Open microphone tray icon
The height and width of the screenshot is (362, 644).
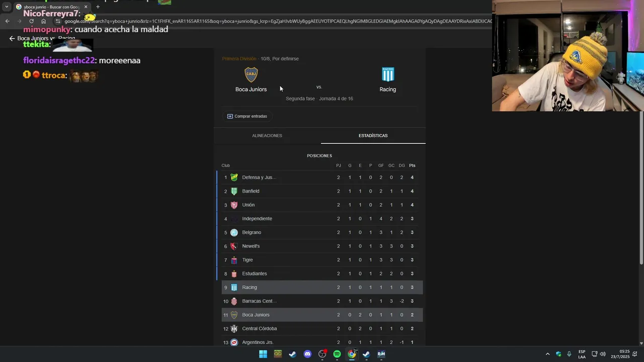569,354
